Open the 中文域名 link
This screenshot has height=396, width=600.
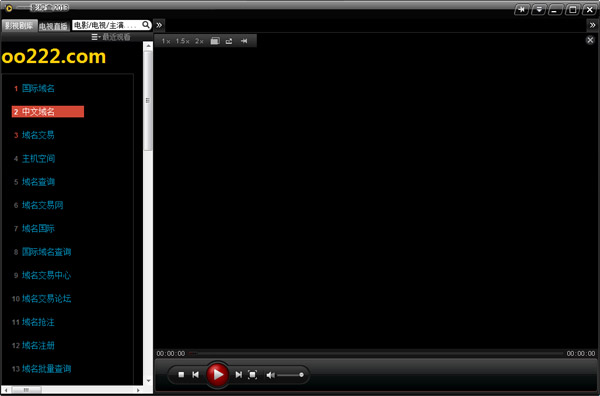tap(38, 112)
